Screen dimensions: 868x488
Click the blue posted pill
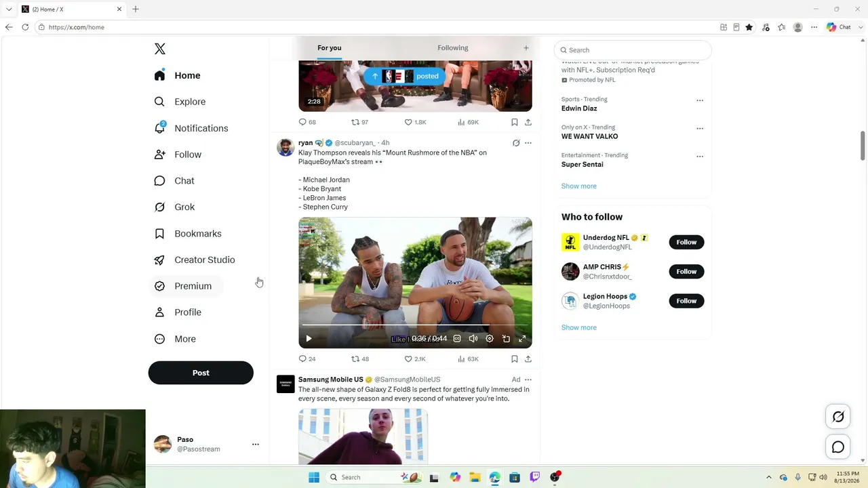pos(405,76)
